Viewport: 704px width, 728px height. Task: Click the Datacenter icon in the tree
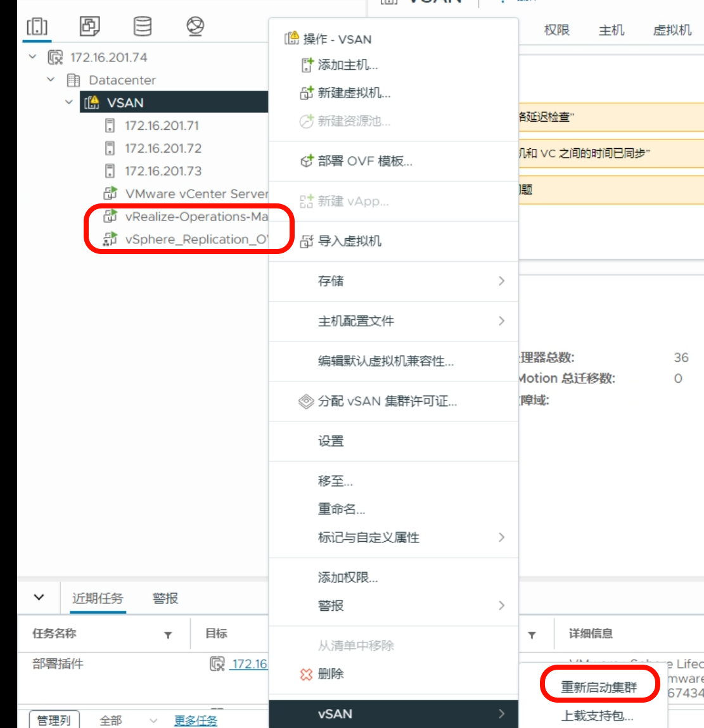tap(74, 80)
